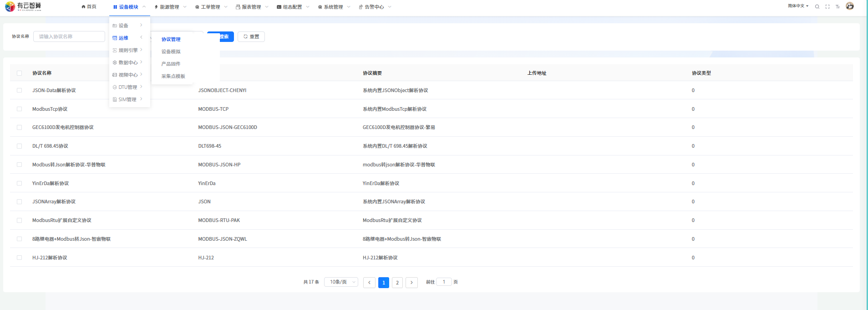868x310 pixels.
Task: Click the 重置 reset button
Action: tap(251, 36)
